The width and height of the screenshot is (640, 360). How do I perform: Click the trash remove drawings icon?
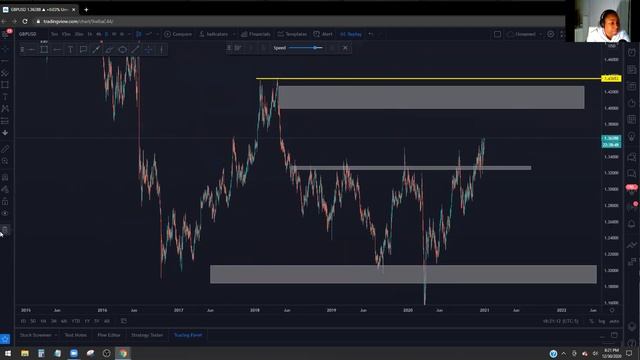point(5,230)
